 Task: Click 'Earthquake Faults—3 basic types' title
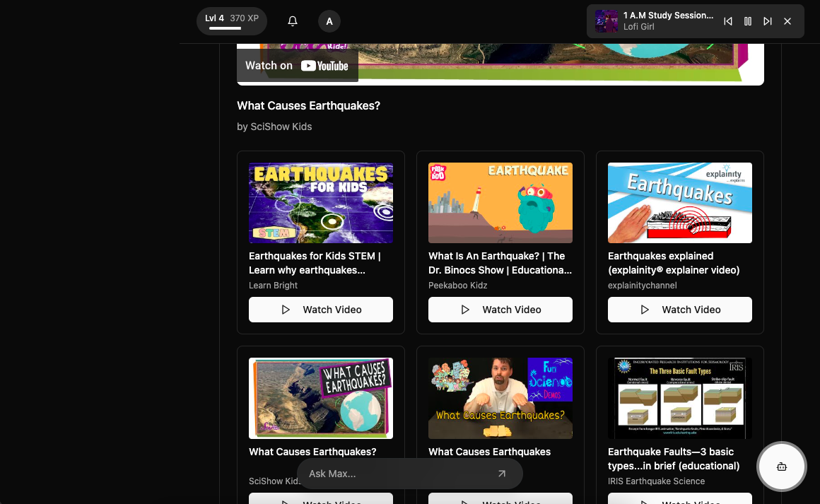[674, 459]
